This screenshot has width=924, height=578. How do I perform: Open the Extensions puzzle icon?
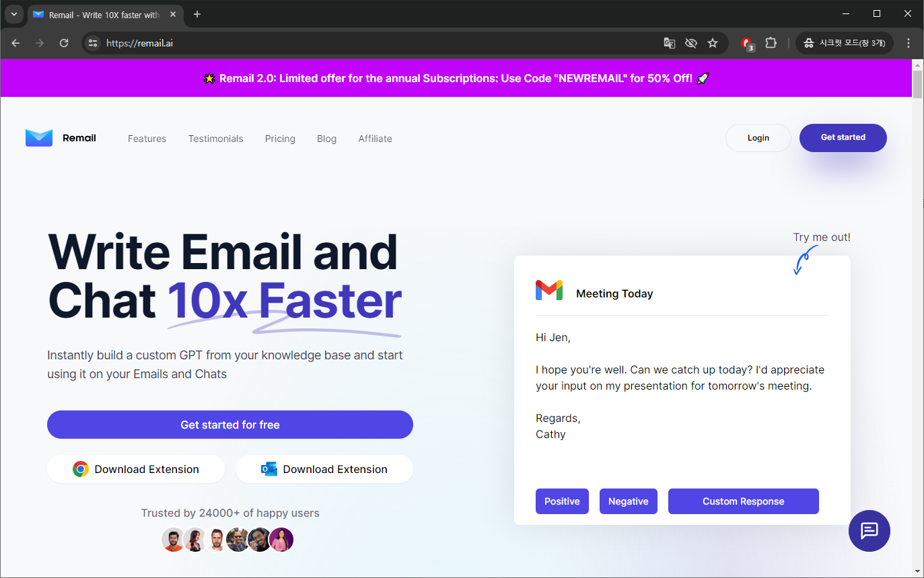coord(771,43)
